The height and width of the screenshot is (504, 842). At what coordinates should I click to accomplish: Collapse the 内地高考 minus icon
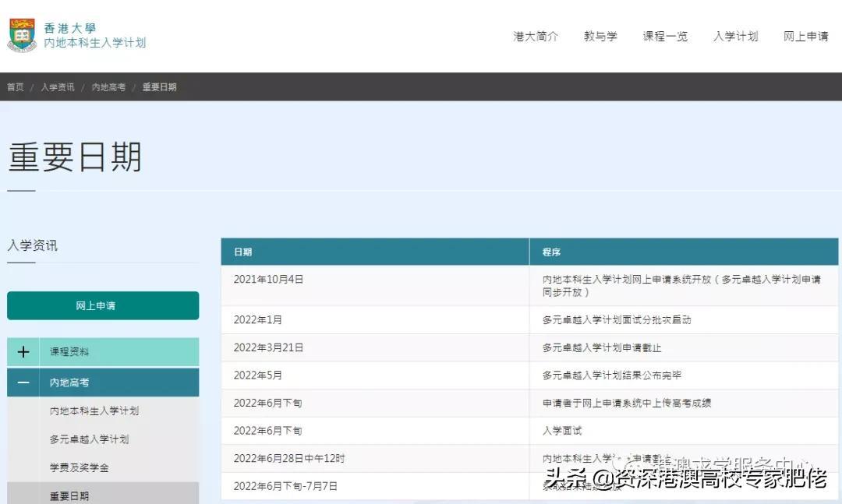pos(23,383)
